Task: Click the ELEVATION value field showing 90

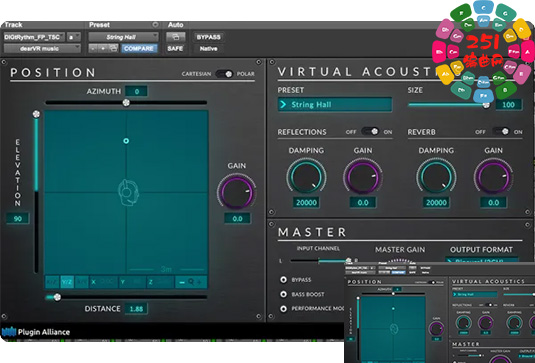Action: (x=17, y=218)
